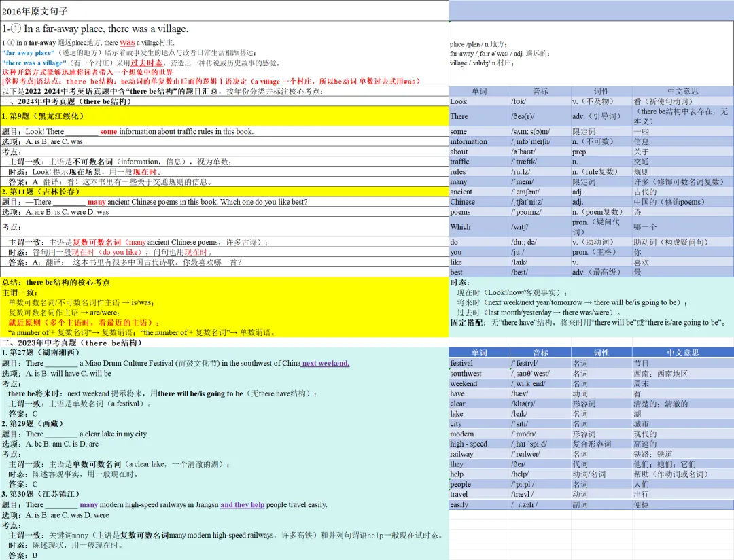Click '音标' header above the 'festival' row
The image size is (734, 560).
(541, 353)
